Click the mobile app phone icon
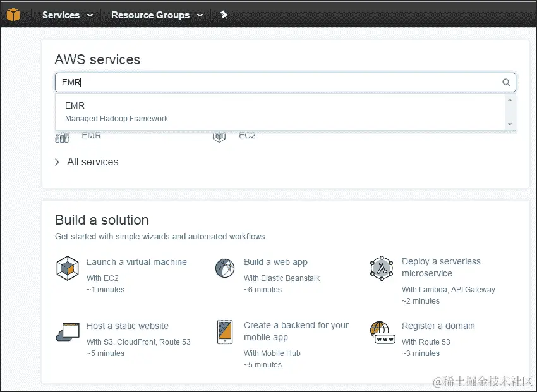This screenshot has height=392, width=537. tap(225, 332)
